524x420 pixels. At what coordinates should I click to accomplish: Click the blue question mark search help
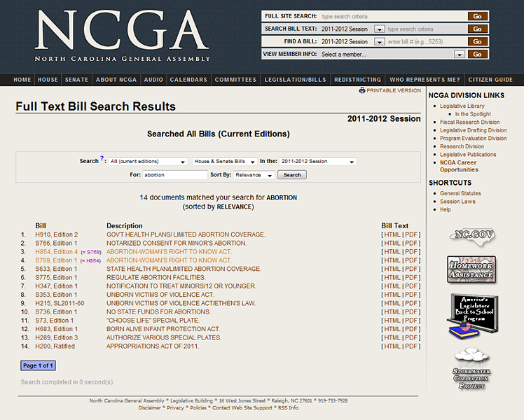102,158
